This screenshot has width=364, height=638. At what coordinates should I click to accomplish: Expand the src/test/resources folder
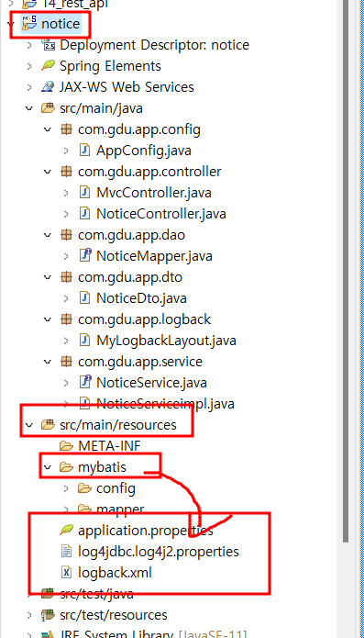tap(29, 615)
